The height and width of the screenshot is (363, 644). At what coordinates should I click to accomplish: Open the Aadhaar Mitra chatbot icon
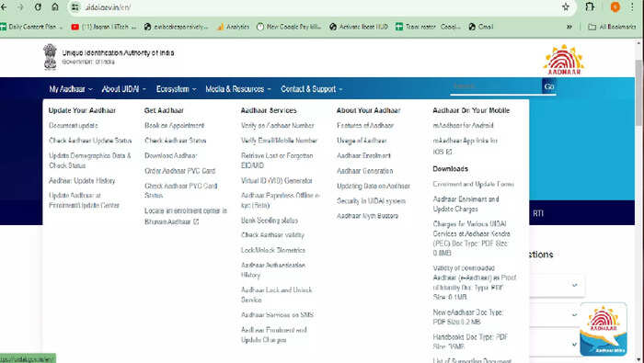click(604, 329)
